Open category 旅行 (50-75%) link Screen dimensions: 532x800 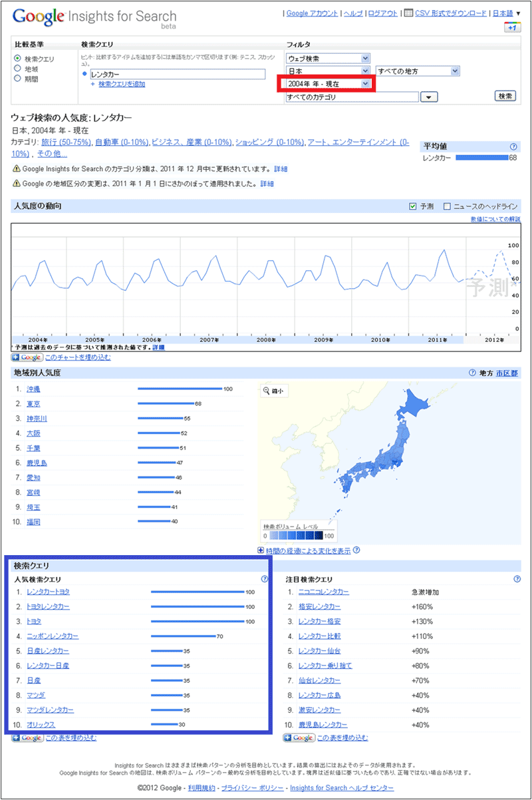pos(66,142)
